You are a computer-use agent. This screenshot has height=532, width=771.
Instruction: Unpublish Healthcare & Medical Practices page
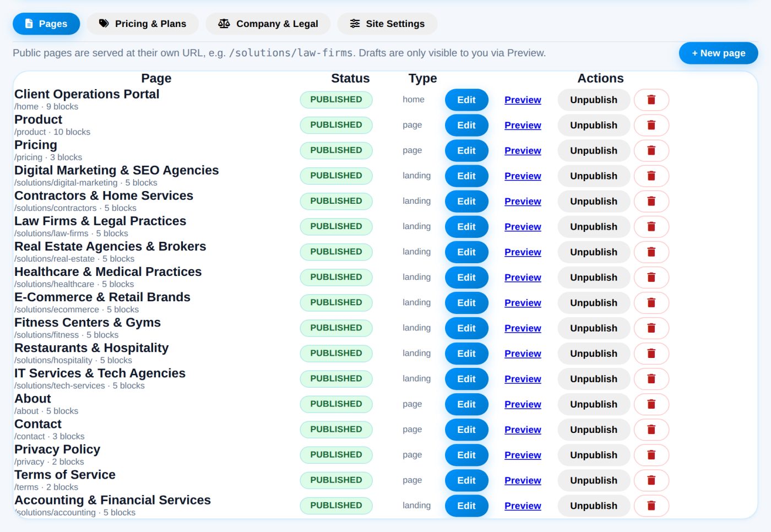pos(594,277)
